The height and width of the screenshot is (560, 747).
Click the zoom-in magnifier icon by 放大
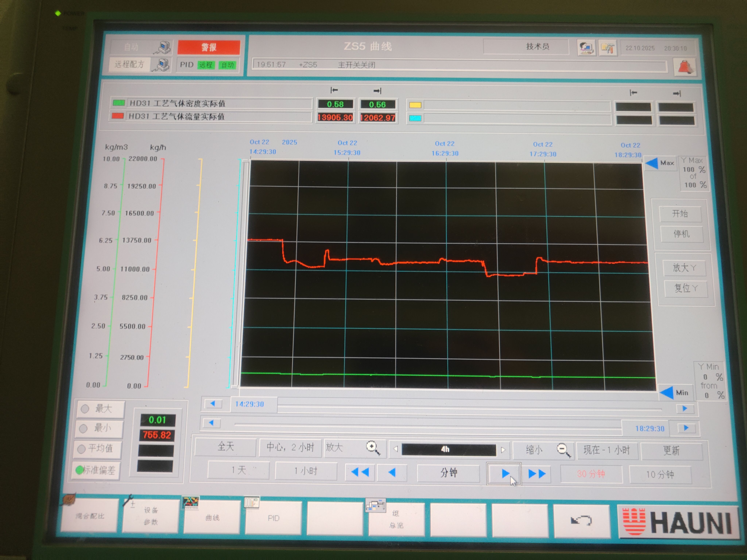point(372,448)
